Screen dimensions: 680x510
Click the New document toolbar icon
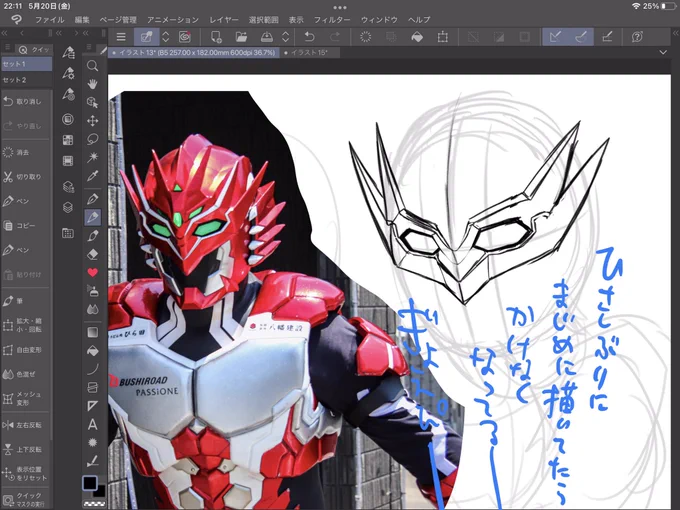[x=216, y=37]
